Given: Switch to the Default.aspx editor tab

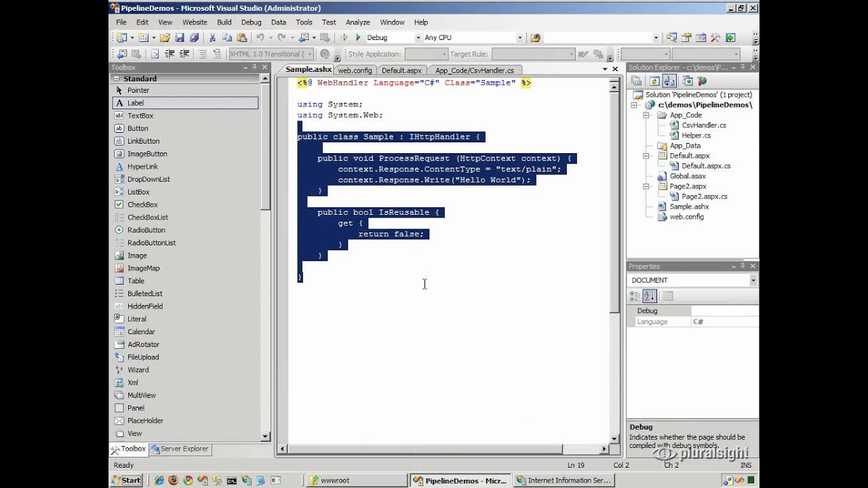Looking at the screenshot, I should point(401,70).
